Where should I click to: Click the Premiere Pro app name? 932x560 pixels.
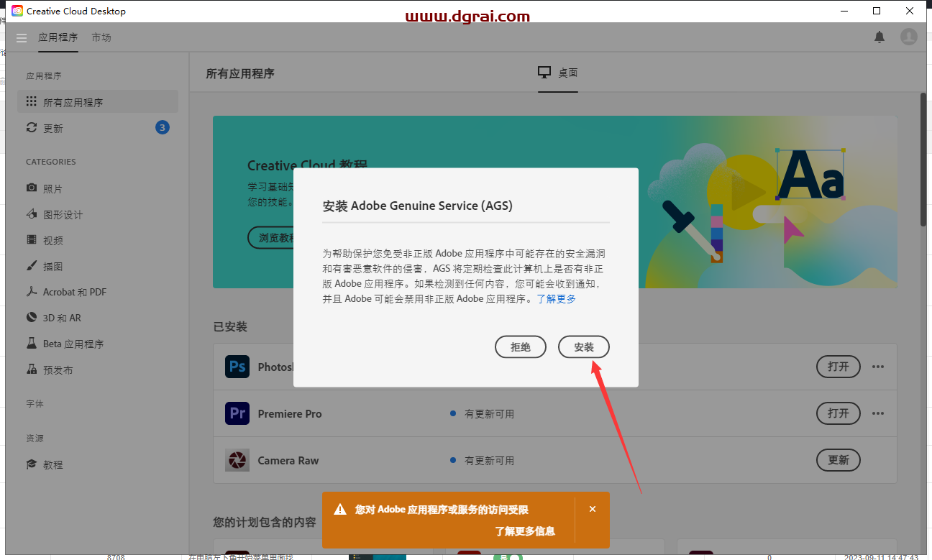290,414
